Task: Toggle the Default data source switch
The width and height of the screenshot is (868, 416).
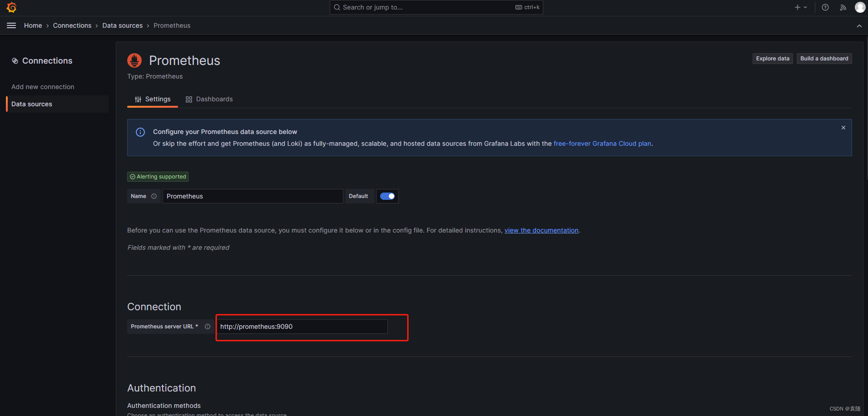Action: [387, 196]
